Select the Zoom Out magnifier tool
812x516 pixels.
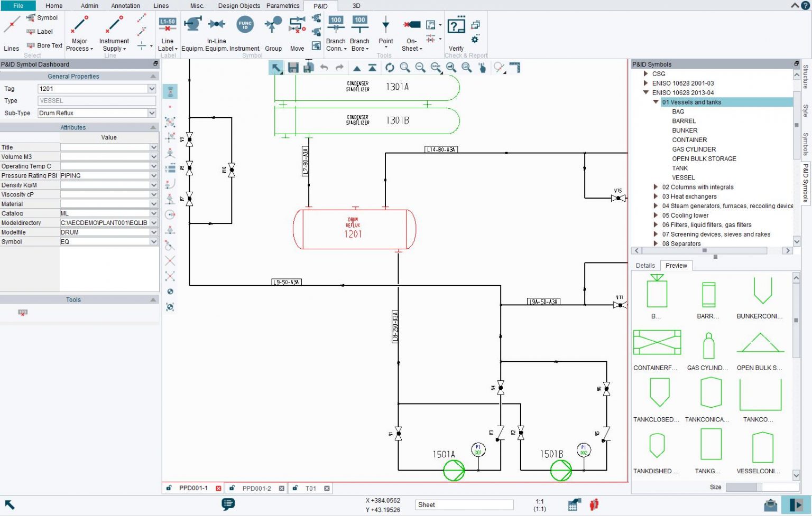click(x=420, y=68)
